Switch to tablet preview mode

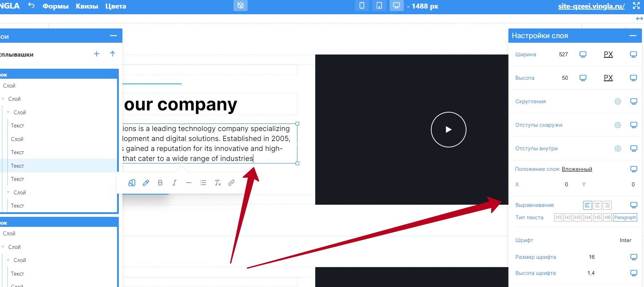[379, 6]
